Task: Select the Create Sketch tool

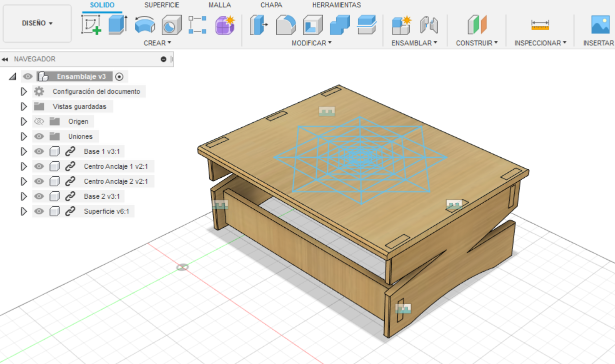Action: point(91,24)
